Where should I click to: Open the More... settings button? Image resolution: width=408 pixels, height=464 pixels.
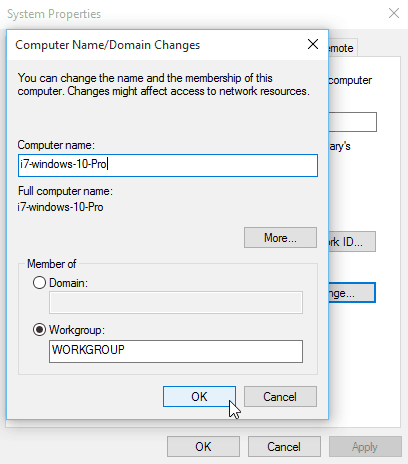pos(280,238)
